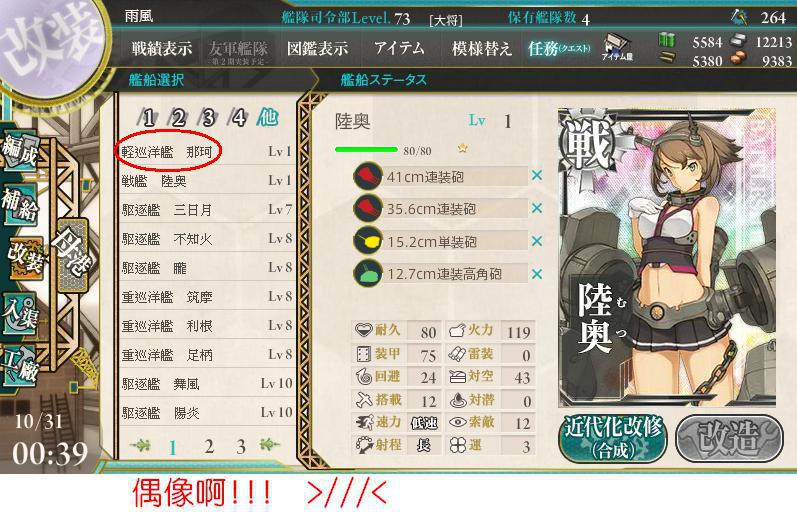Open the 任務(クエスト) menu

pyautogui.click(x=559, y=49)
